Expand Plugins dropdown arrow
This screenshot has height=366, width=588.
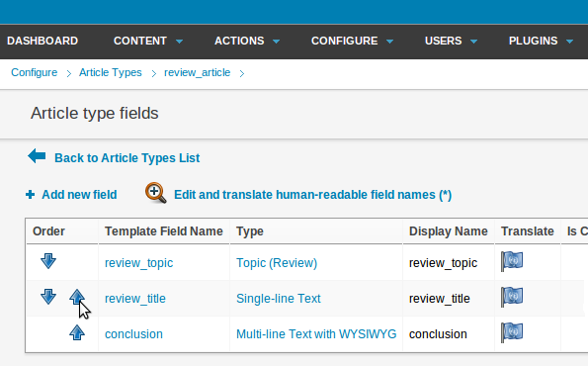click(569, 42)
